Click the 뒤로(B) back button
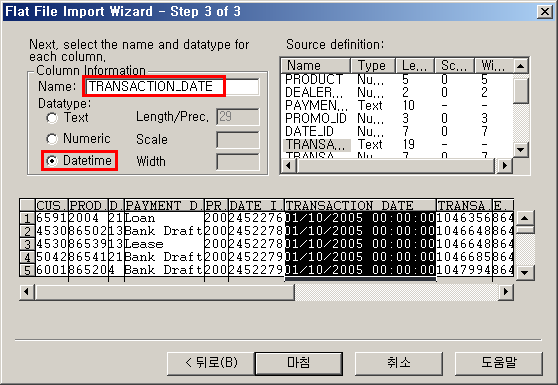Viewport: 558px width, 385px height. coord(211,363)
